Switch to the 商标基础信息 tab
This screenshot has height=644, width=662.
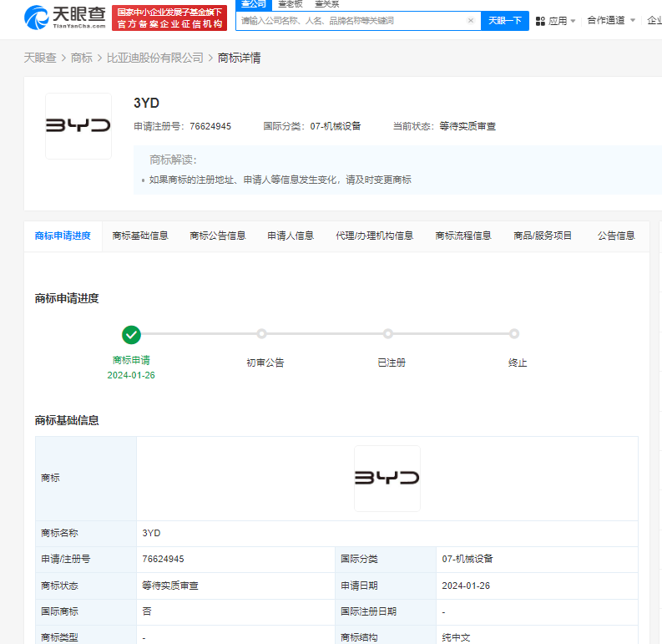(x=140, y=236)
